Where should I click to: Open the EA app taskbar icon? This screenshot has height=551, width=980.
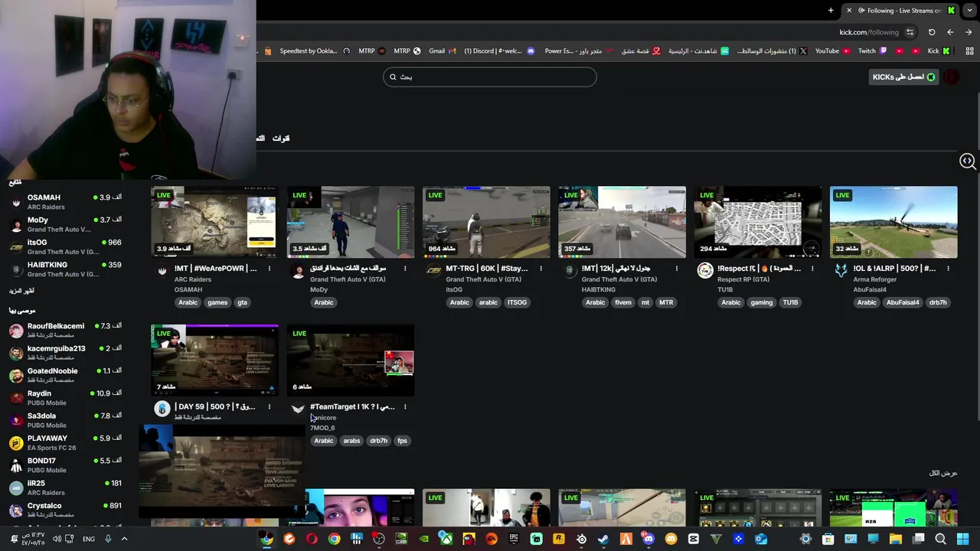coord(492,539)
